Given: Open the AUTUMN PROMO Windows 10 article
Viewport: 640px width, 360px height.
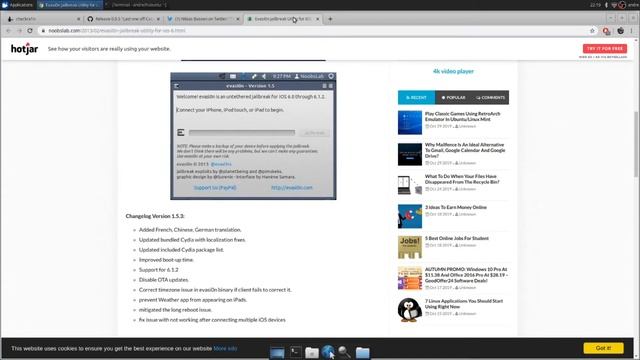Looking at the screenshot, I should pos(466,275).
